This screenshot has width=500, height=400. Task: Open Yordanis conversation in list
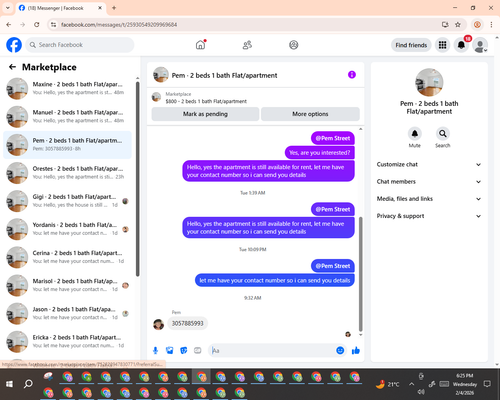pyautogui.click(x=67, y=229)
